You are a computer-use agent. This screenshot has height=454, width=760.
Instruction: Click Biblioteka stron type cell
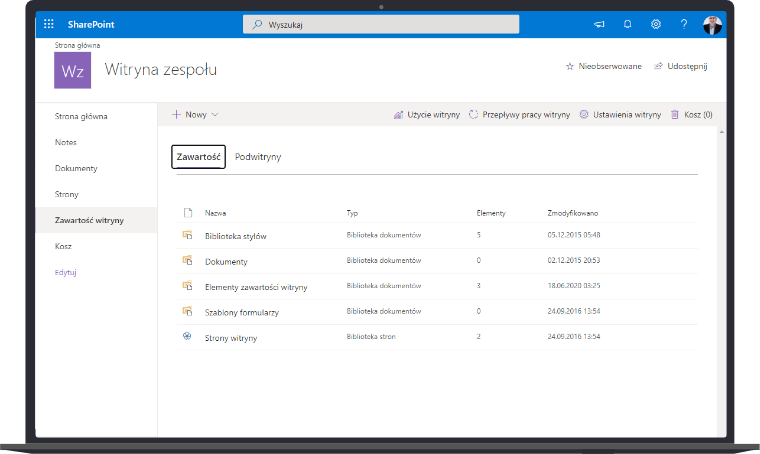point(371,337)
